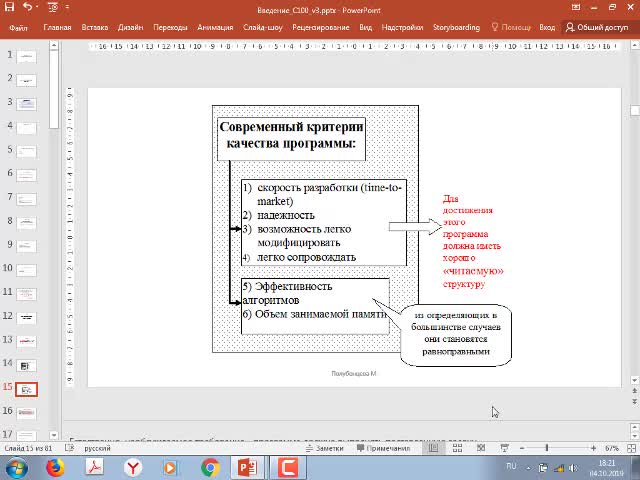Switch to Reading view icon
This screenshot has width=640, height=480.
pos(481,448)
